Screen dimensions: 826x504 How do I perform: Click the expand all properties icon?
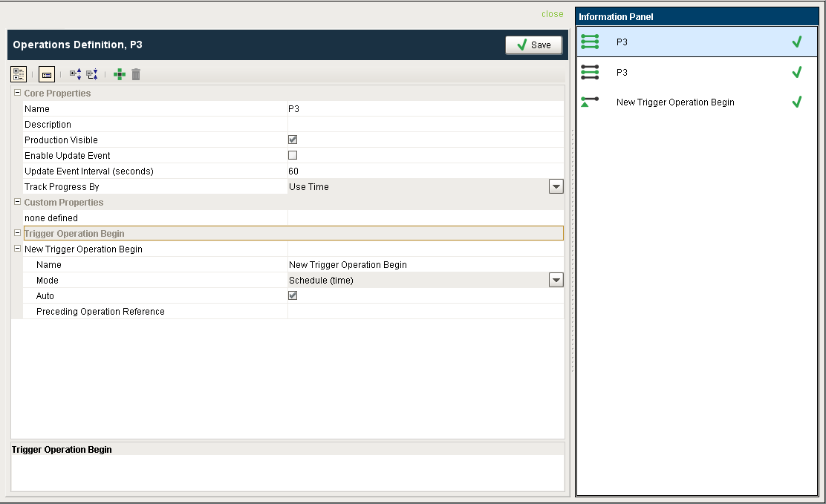(x=75, y=74)
